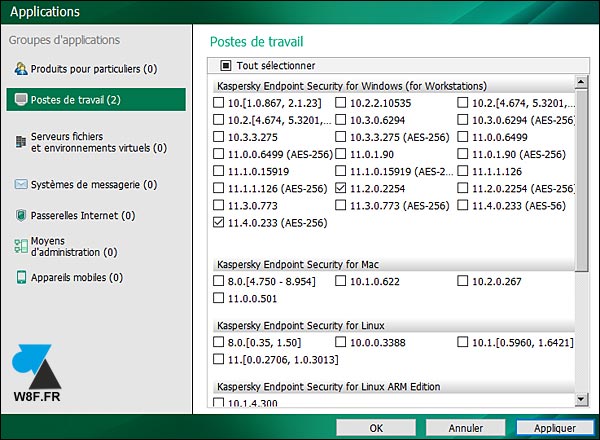Click the OK button
The height and width of the screenshot is (440, 600).
pyautogui.click(x=376, y=428)
